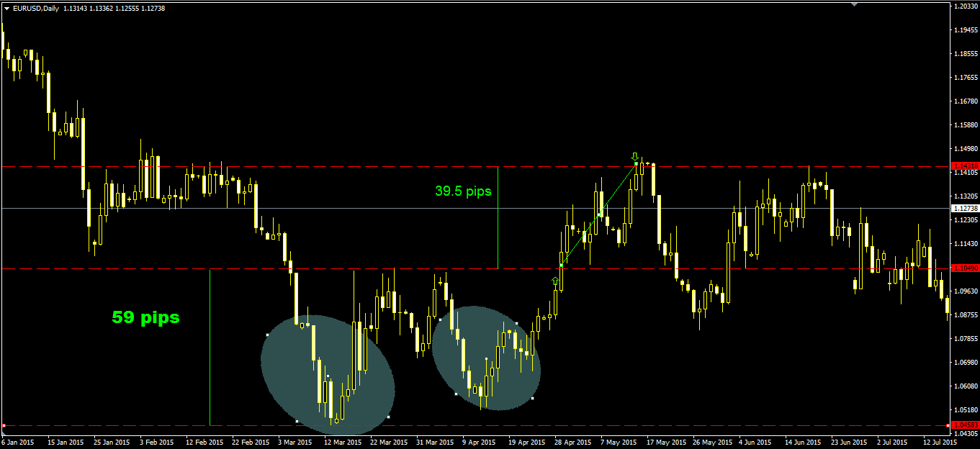Click the red 1.10490 price label

coord(965,268)
